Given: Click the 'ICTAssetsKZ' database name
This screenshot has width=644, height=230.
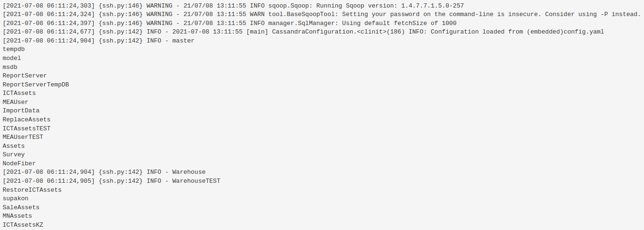Looking at the screenshot, I should pyautogui.click(x=23, y=225).
